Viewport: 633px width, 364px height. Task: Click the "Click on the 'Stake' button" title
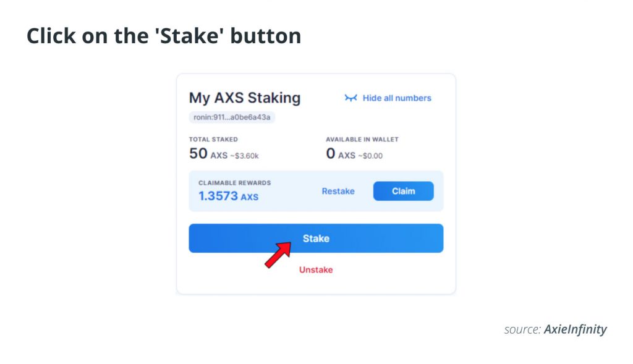(164, 36)
